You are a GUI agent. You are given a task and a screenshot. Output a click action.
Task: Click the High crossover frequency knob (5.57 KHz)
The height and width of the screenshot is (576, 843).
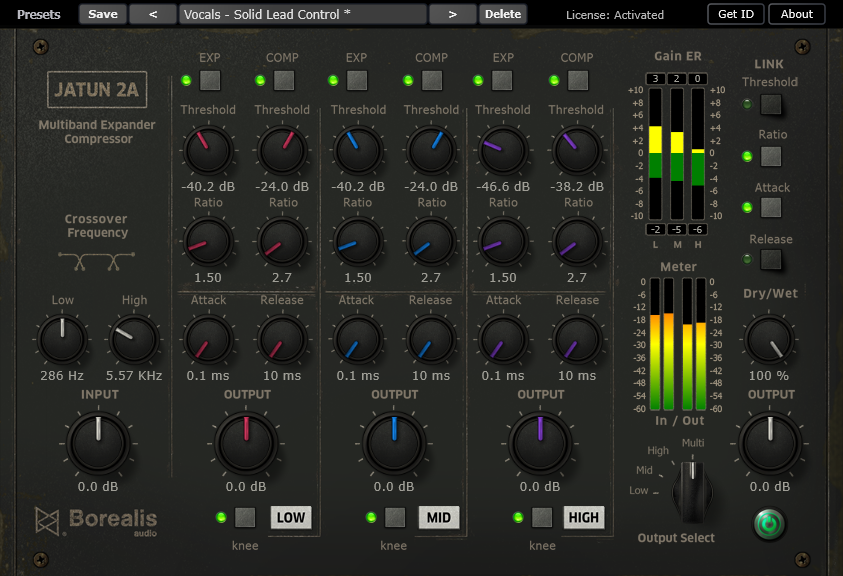pos(134,339)
